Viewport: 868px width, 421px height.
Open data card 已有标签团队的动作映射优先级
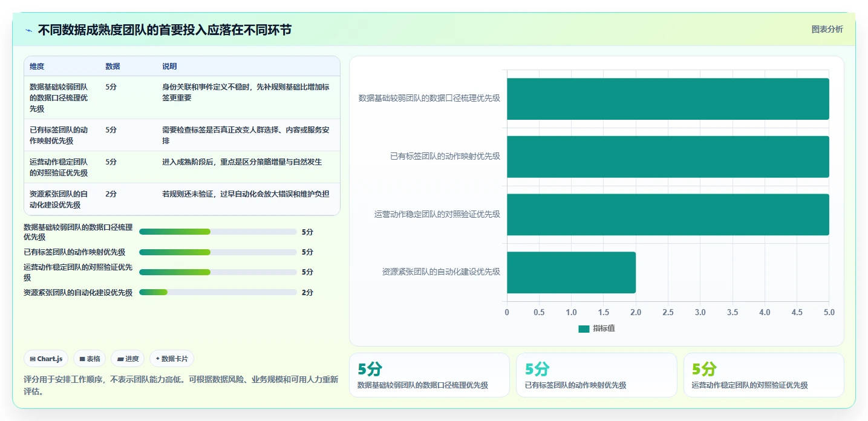pos(596,375)
